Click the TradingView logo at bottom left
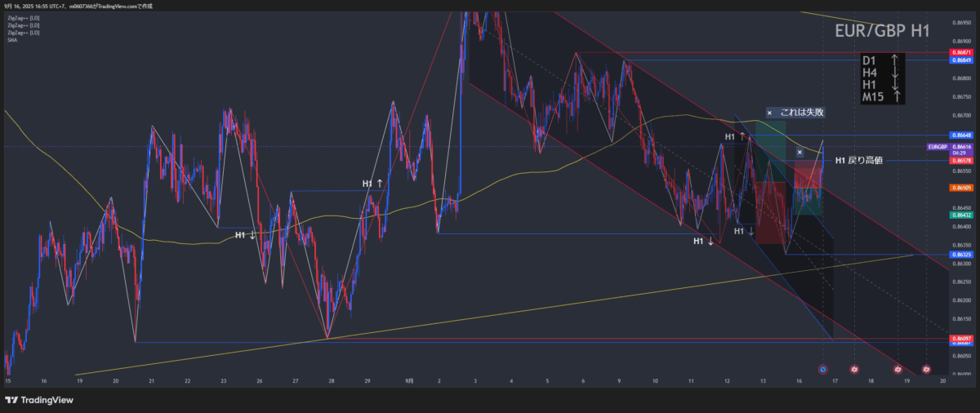Viewport: 980px width, 413px height. click(39, 400)
